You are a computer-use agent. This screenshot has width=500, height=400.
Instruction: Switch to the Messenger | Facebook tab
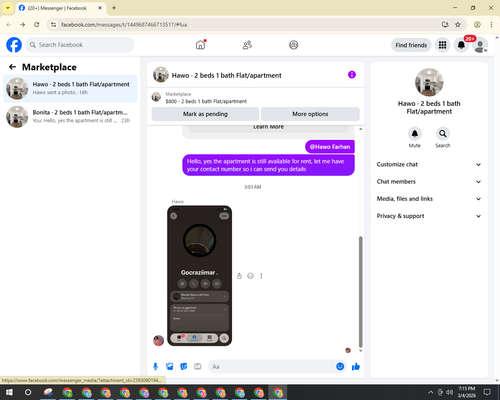click(60, 8)
